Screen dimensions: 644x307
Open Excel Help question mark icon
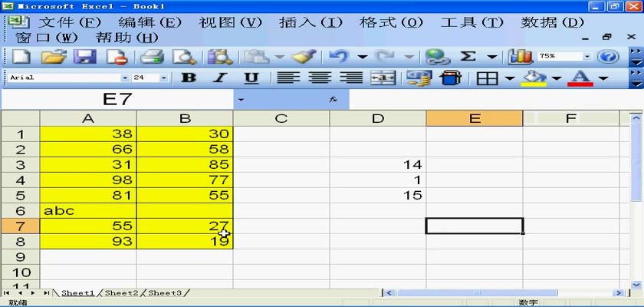click(x=608, y=57)
